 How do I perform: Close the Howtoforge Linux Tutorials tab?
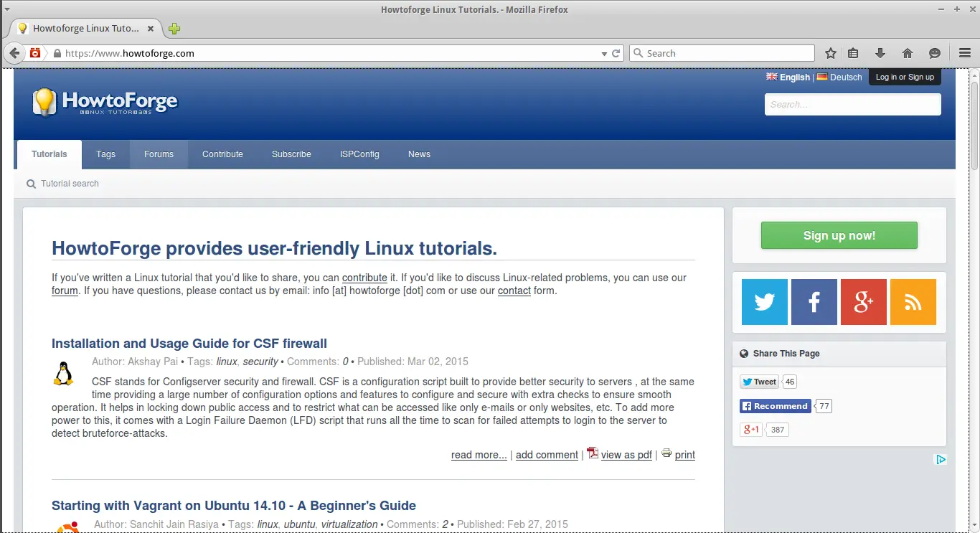tap(151, 29)
